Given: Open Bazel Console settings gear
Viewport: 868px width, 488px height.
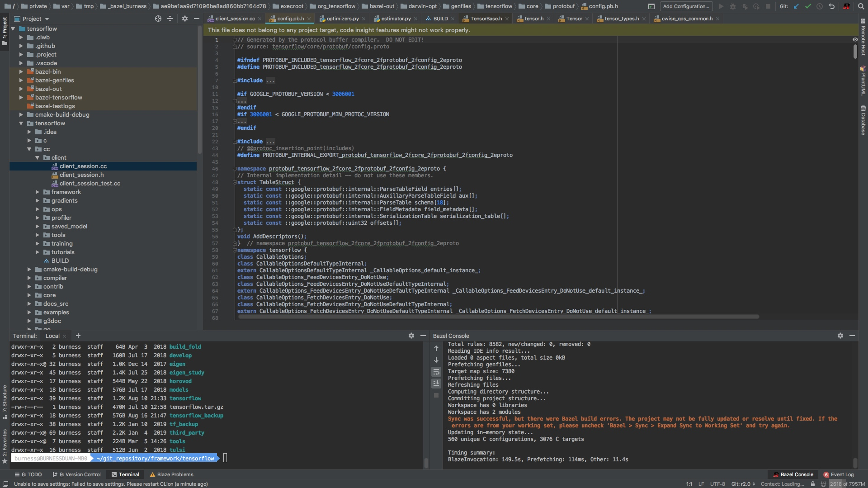Looking at the screenshot, I should point(840,336).
